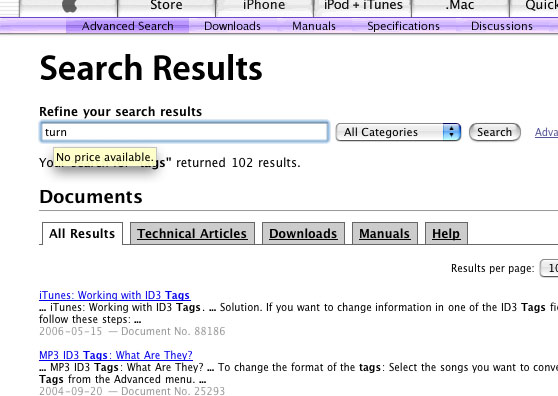This screenshot has height=396, width=558.
Task: Click the Search button
Action: 495,132
